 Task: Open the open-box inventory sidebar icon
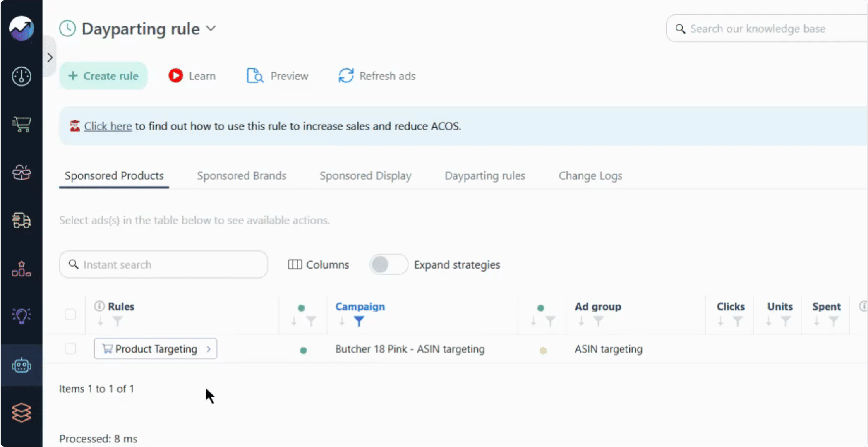tap(22, 173)
